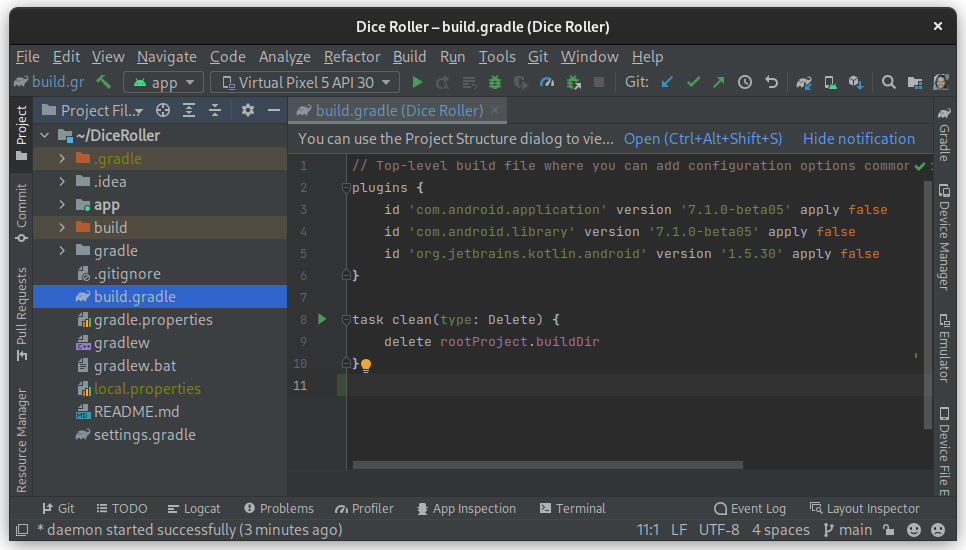
Task: Open the Logcat tool window button
Action: click(x=193, y=509)
